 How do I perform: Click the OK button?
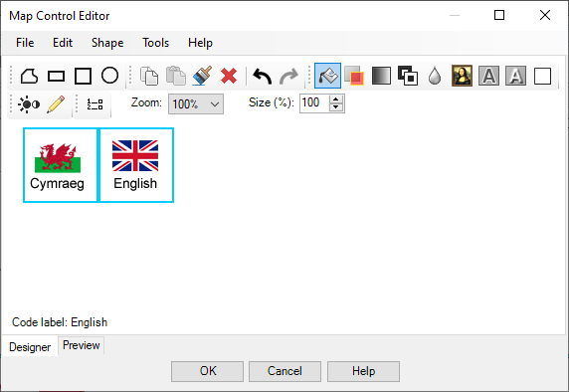pos(207,371)
